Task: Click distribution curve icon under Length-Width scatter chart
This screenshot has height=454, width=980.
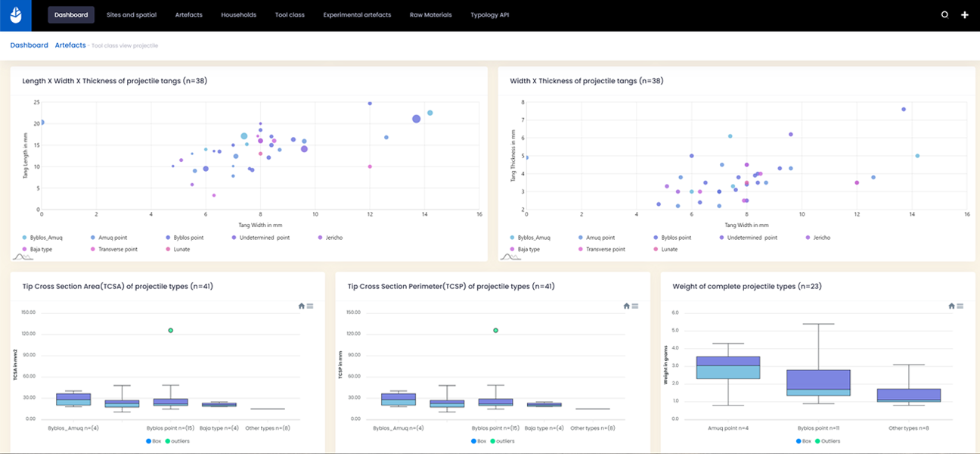Action: coord(23,257)
